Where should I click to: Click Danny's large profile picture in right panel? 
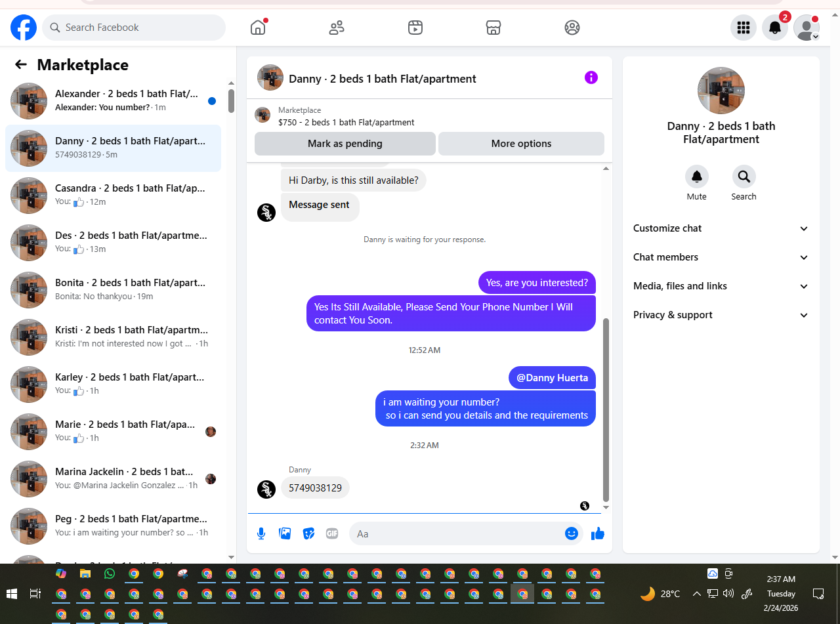point(721,91)
